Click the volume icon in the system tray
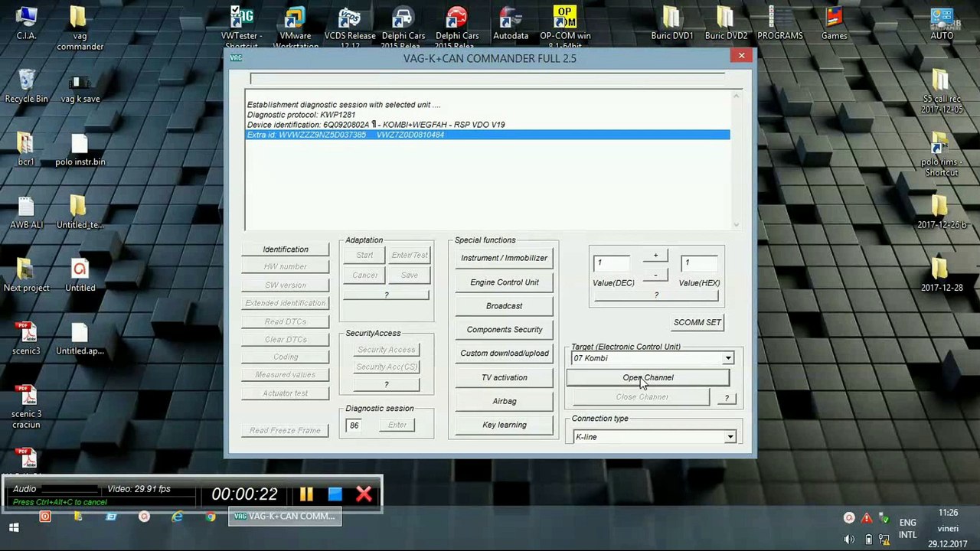The width and height of the screenshot is (980, 551). pyautogui.click(x=849, y=540)
